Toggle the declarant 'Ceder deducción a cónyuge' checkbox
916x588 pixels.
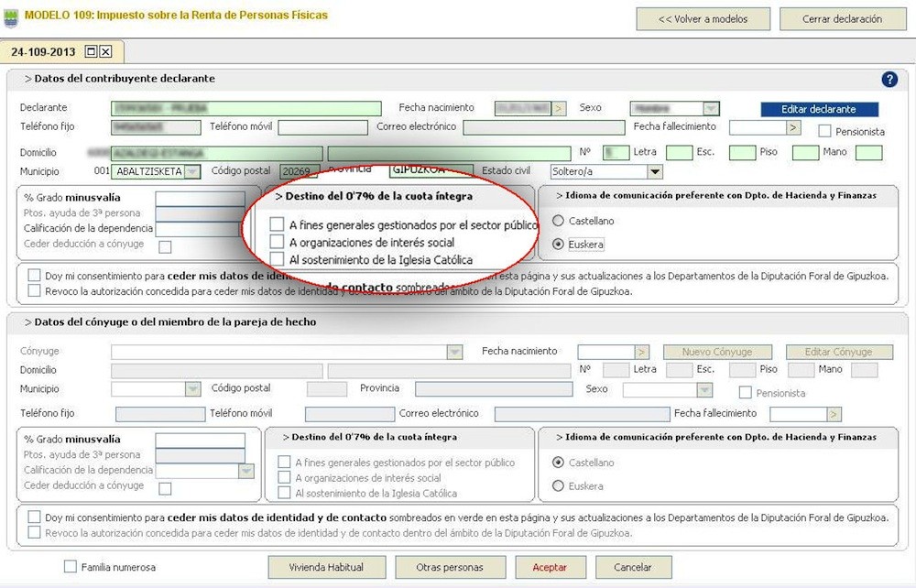coord(165,247)
